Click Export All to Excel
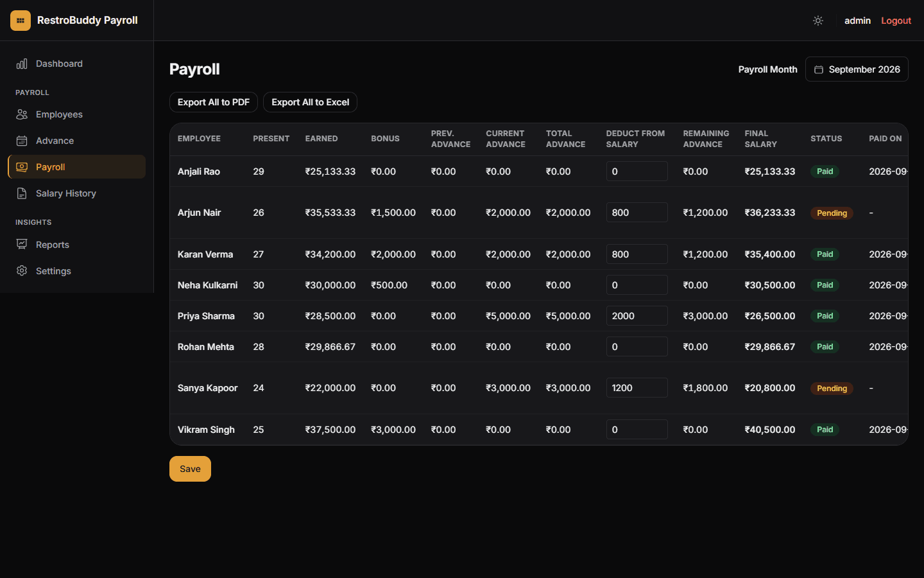The image size is (924, 578). click(x=310, y=102)
